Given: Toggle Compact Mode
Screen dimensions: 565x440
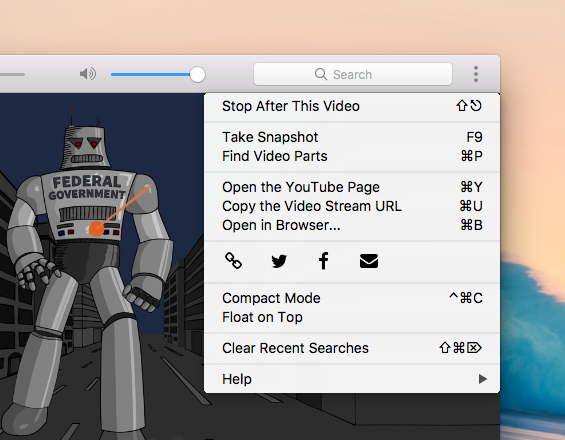Looking at the screenshot, I should coord(352,298).
